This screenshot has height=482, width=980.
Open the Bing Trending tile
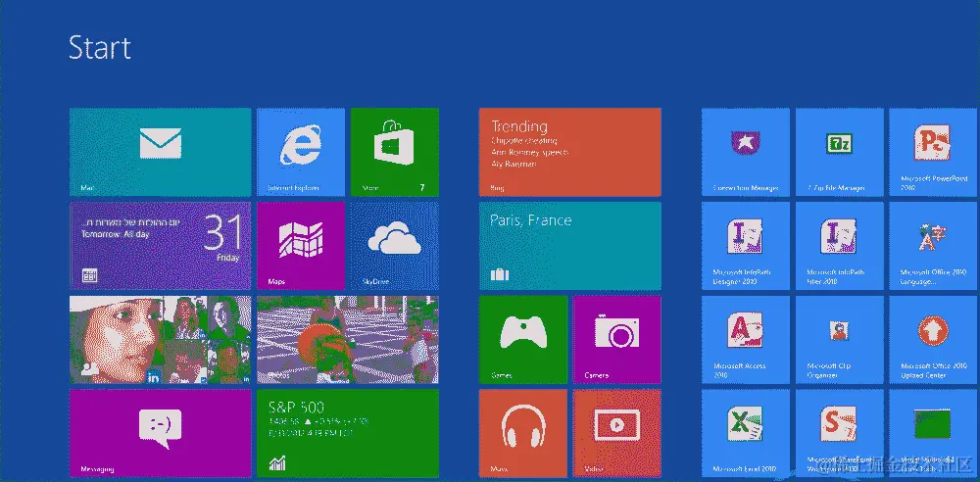coord(570,152)
